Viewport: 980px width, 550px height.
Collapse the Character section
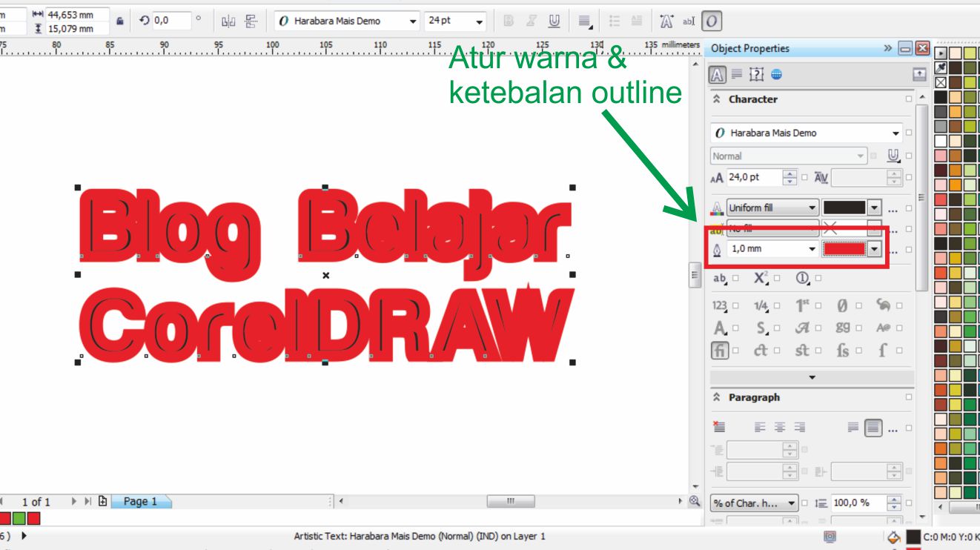tap(717, 99)
